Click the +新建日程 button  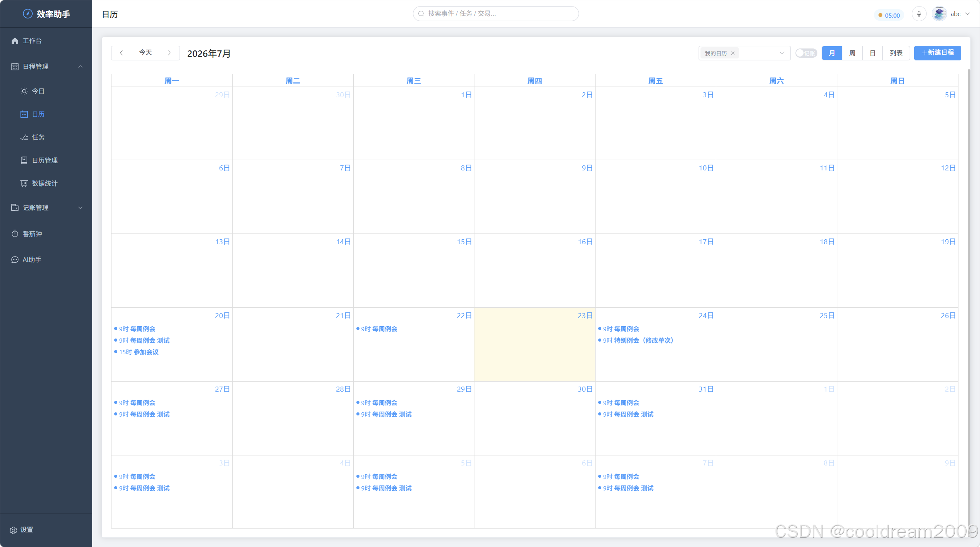pyautogui.click(x=937, y=53)
